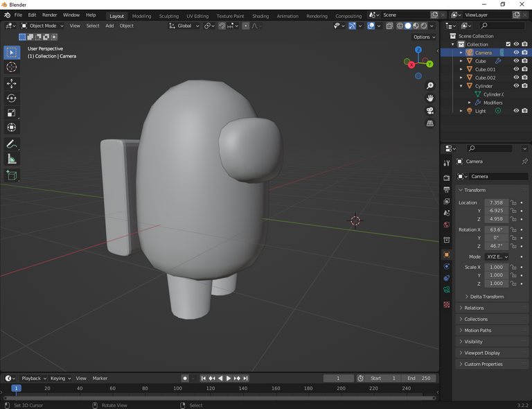Switch to the Sculpting workspace tab
Image resolution: width=532 pixels, height=409 pixels.
point(168,16)
